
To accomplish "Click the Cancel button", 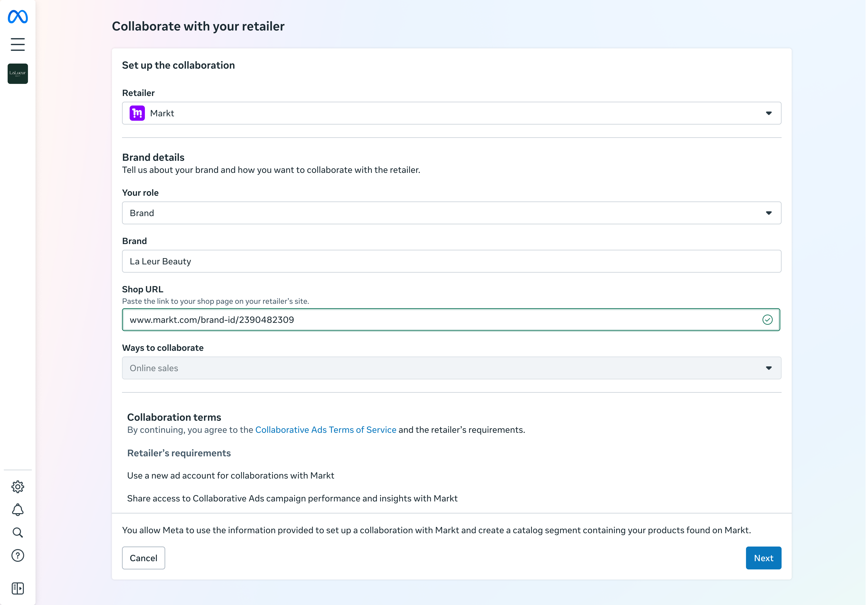I will point(144,558).
